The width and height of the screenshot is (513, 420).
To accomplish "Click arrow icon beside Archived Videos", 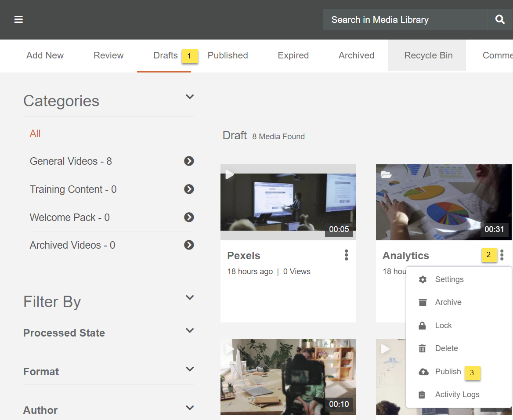I will click(189, 245).
